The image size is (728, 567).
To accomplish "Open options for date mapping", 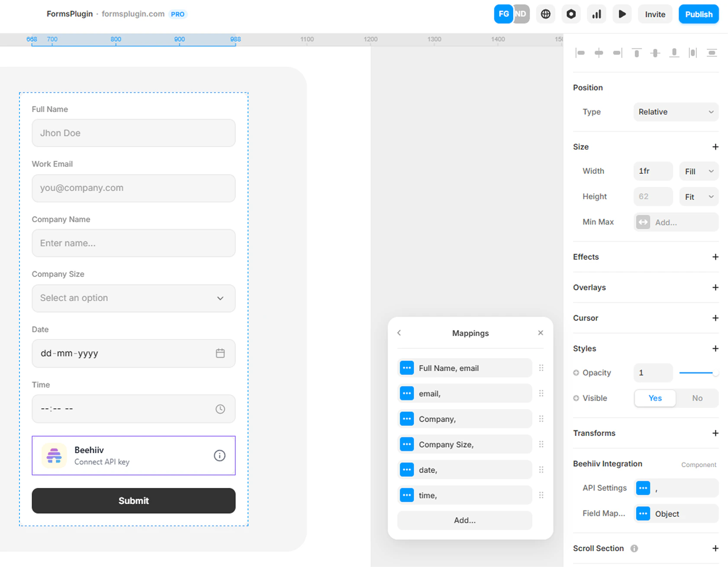I will (x=407, y=470).
